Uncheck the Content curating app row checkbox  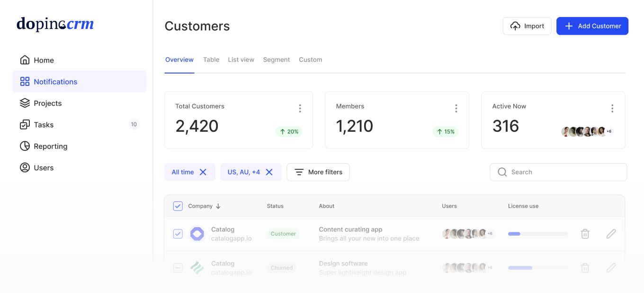coord(178,234)
